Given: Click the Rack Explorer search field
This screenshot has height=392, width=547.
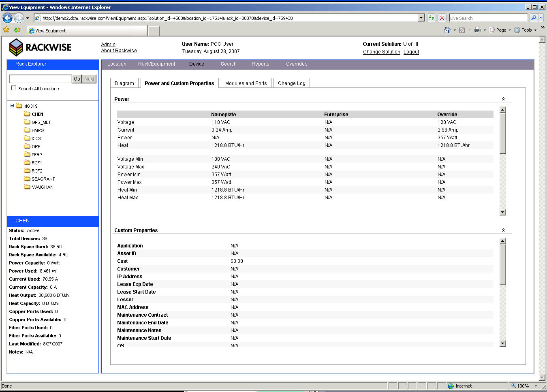Looking at the screenshot, I should click(x=41, y=79).
